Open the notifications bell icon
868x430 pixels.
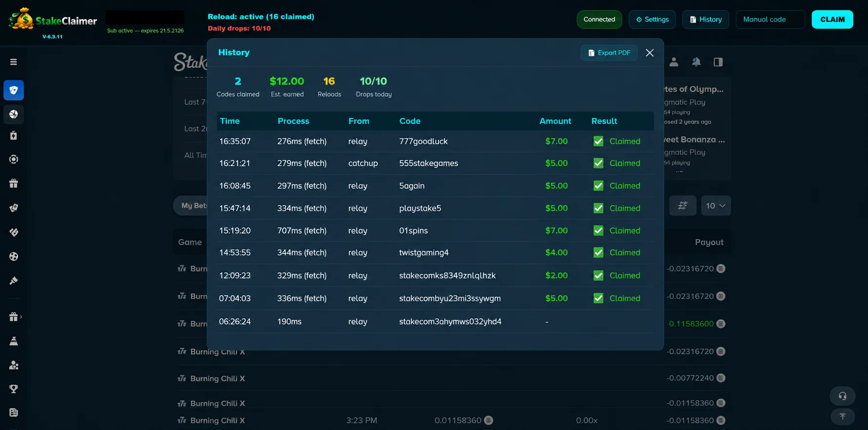click(x=696, y=62)
